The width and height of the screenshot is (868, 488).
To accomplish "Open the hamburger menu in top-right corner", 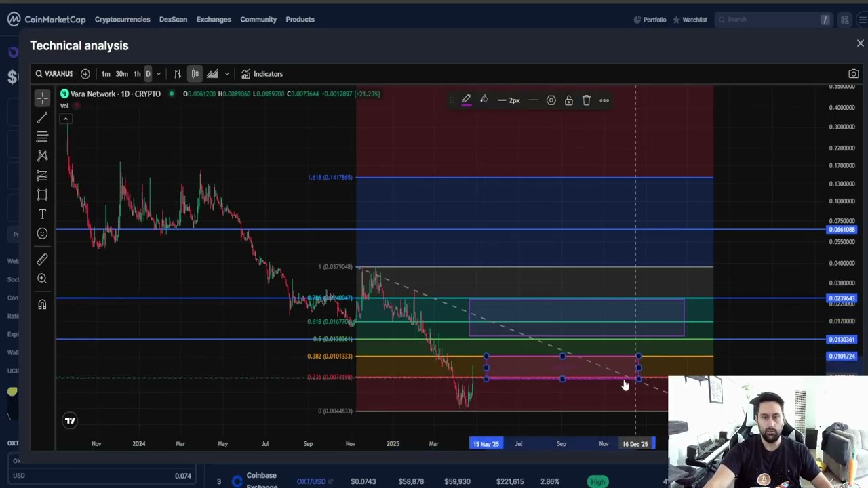I will click(x=862, y=20).
